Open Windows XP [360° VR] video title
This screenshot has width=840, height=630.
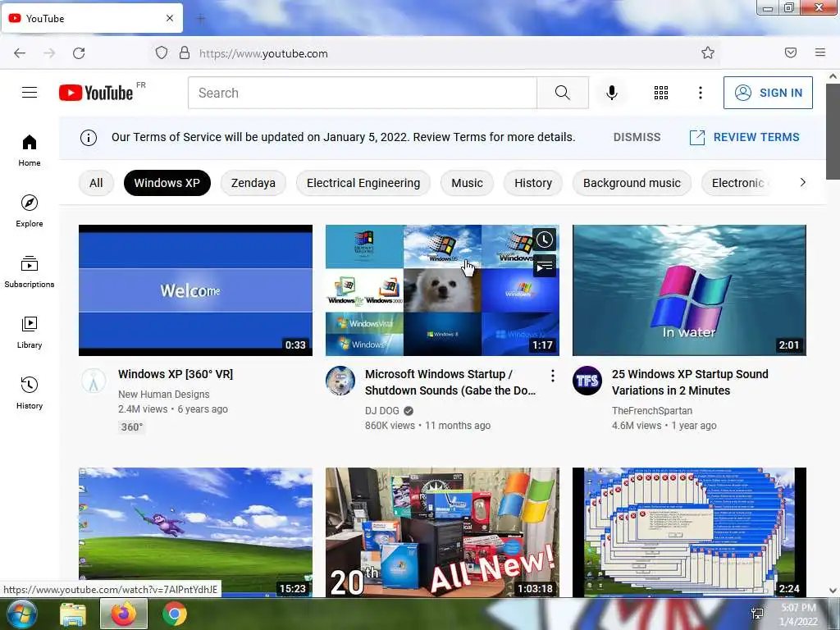click(176, 374)
